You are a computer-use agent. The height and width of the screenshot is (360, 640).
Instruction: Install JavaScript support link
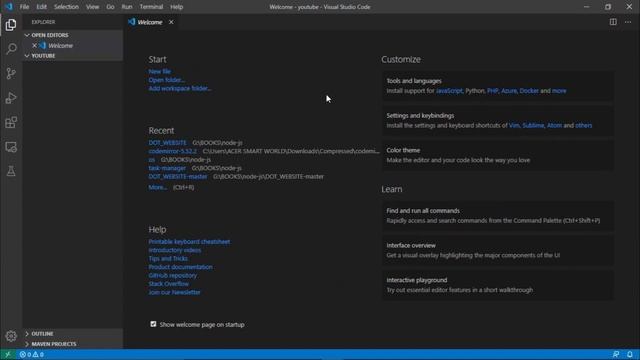coord(449,91)
